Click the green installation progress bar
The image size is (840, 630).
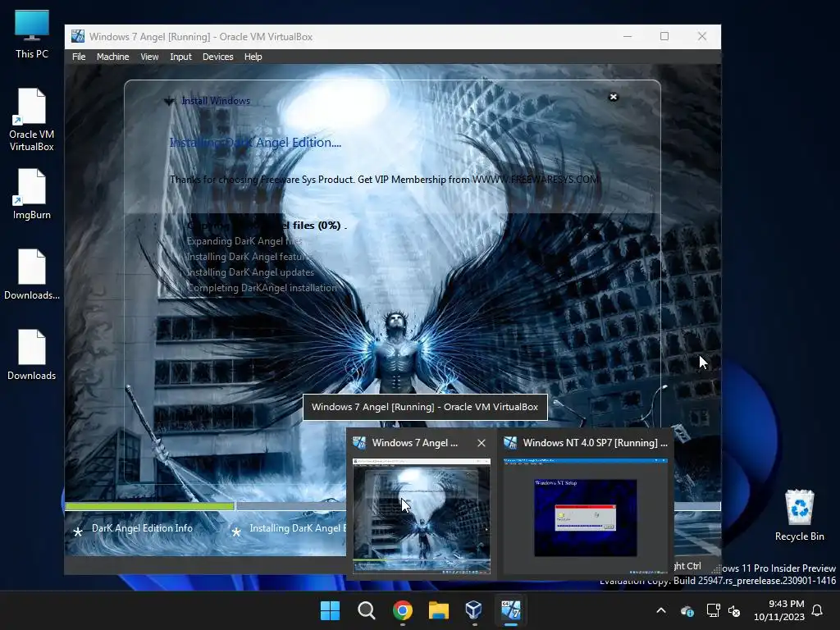coord(149,505)
